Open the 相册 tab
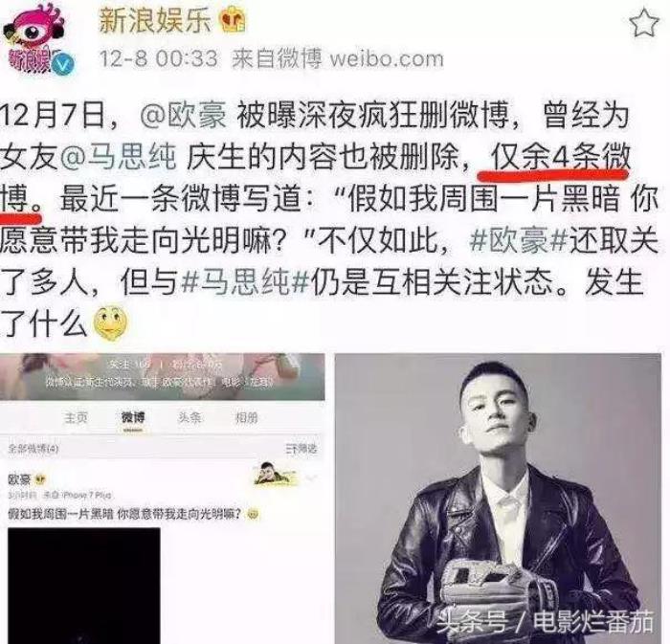The width and height of the screenshot is (670, 644). point(247,417)
